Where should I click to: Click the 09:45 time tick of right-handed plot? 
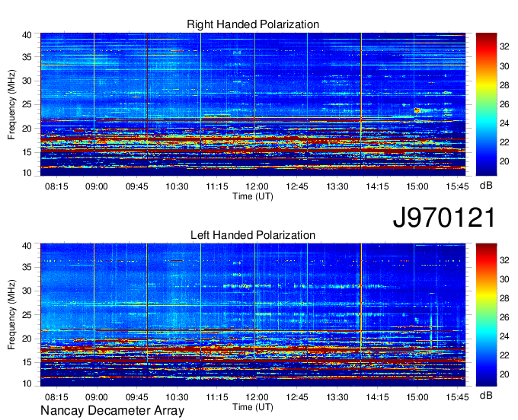tap(137, 186)
